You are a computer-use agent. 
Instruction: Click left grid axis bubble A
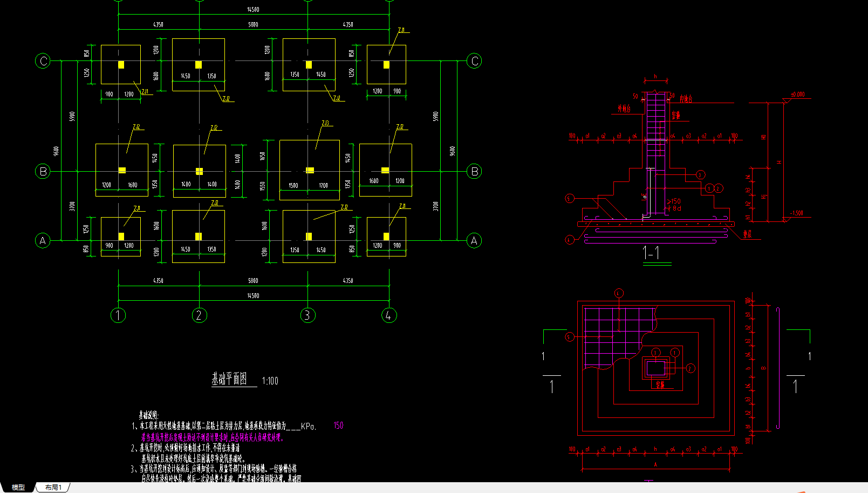click(43, 240)
